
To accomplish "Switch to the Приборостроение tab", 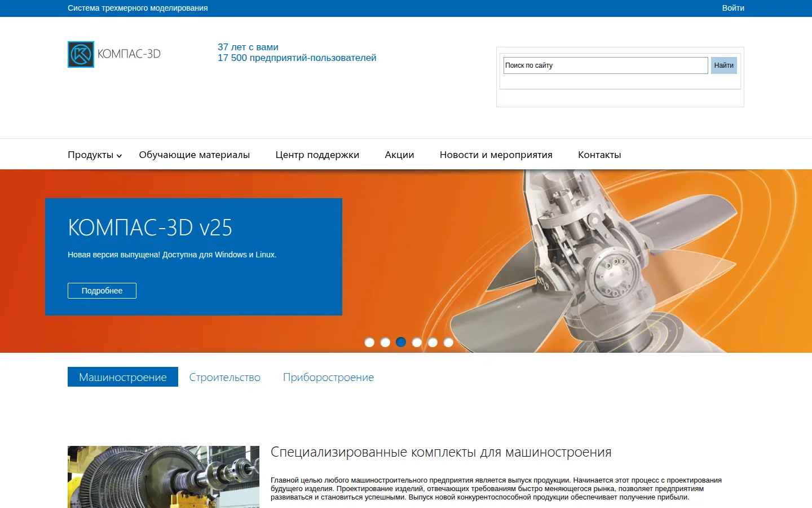I will coord(328,377).
